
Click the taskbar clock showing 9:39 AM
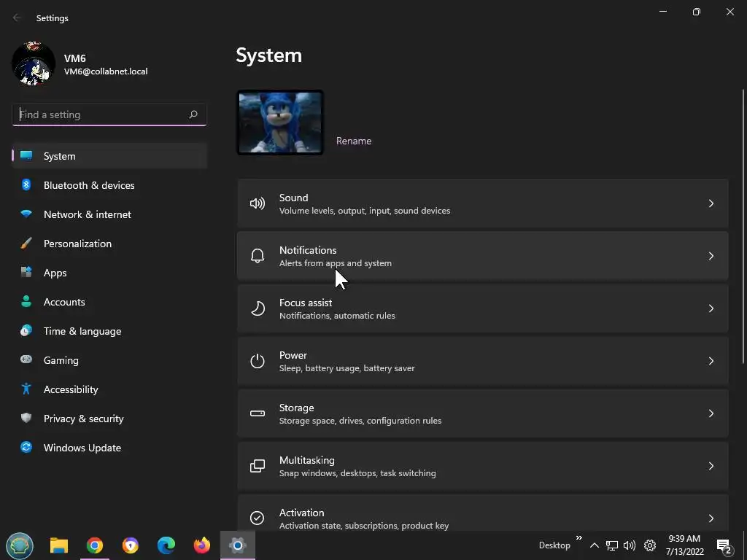(x=684, y=545)
